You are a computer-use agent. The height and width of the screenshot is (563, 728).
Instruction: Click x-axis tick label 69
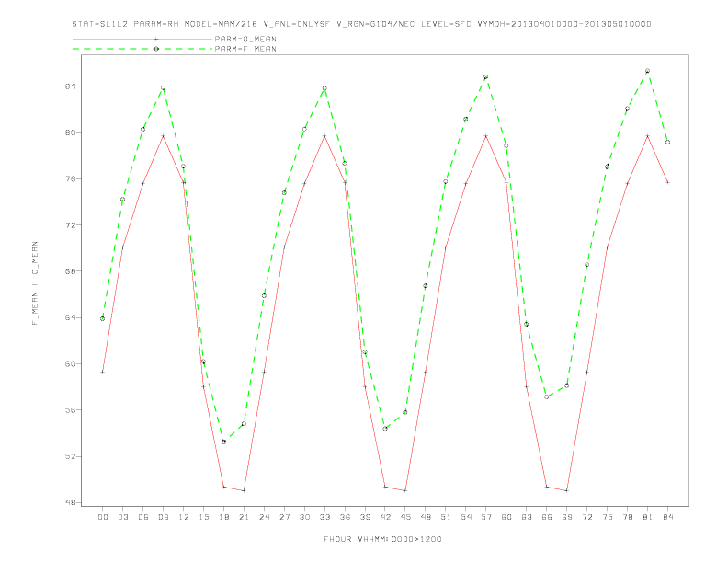point(567,517)
